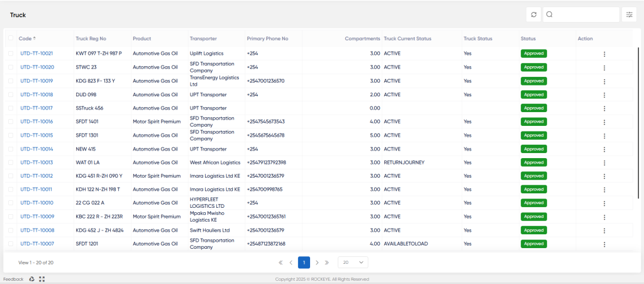Check the row checkbox for UTD-TT-10018
Viewport: 644px width, 284px height.
11,94
